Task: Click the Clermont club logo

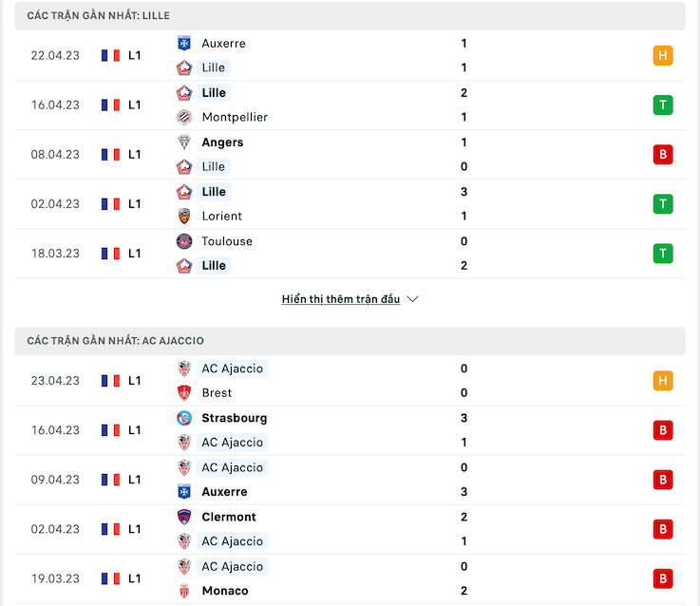Action: (x=184, y=517)
